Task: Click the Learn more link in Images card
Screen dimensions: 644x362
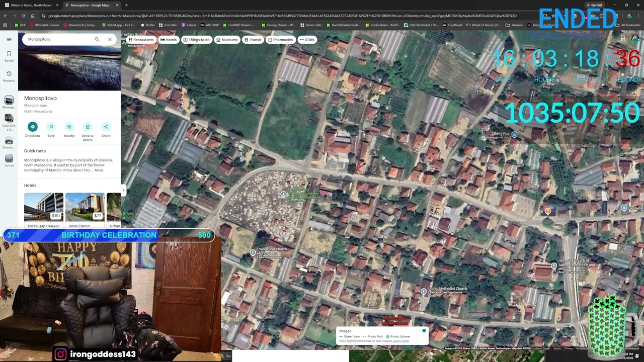Action: (401, 341)
